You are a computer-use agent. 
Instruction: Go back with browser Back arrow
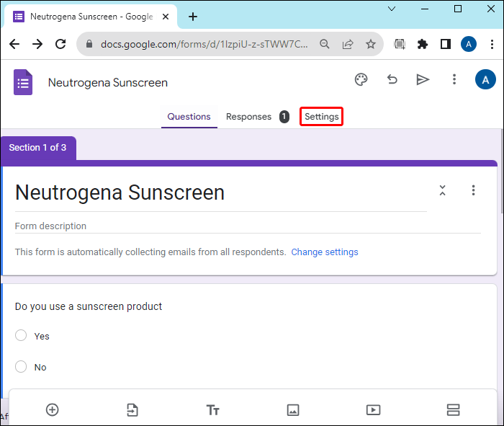14,44
